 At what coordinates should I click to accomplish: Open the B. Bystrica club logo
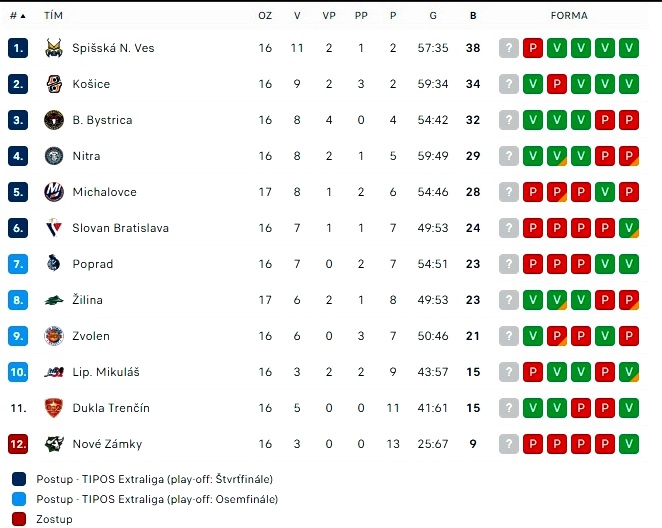pos(54,120)
